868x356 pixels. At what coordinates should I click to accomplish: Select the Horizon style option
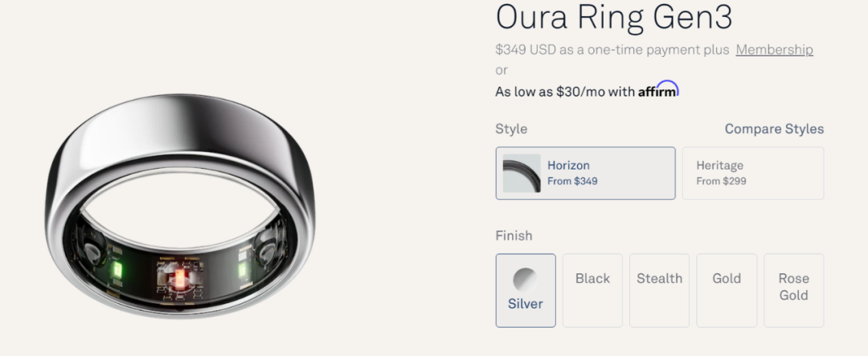pos(585,173)
